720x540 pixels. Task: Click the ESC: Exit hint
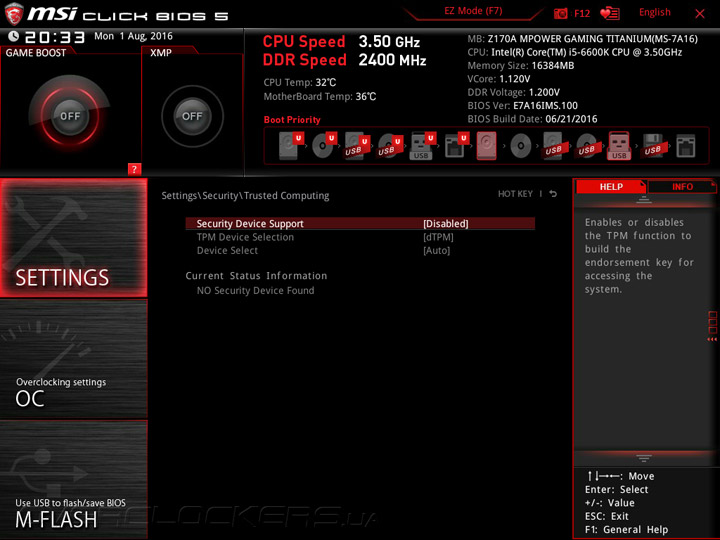pyautogui.click(x=607, y=516)
